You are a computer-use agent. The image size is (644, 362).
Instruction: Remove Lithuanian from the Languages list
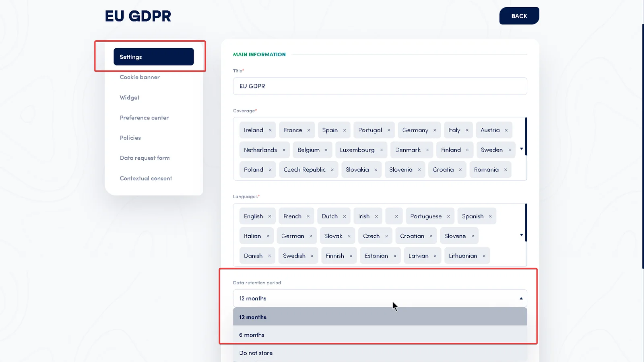pyautogui.click(x=484, y=255)
